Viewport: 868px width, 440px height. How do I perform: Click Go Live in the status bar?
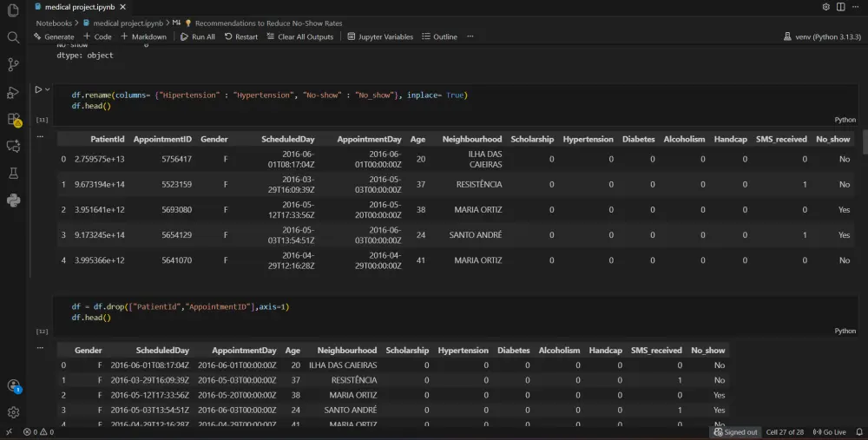(830, 432)
